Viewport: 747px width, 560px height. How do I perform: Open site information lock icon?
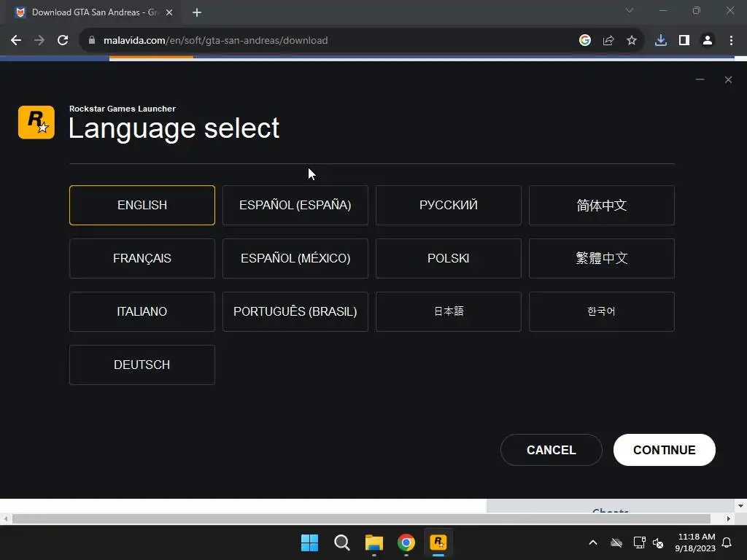click(x=92, y=41)
